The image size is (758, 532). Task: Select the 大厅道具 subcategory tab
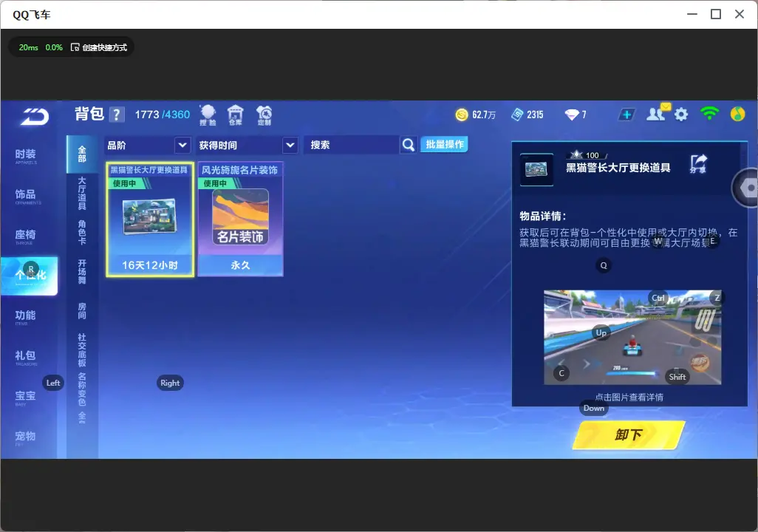82,194
